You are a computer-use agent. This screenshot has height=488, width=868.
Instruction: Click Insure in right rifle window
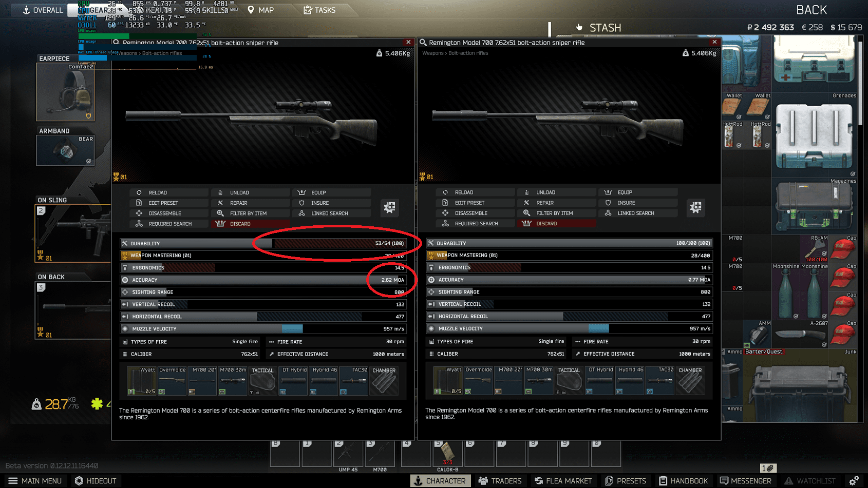638,203
